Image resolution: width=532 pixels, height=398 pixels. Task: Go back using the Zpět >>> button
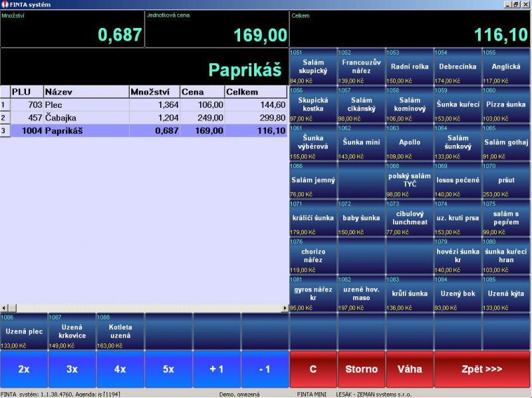pos(481,369)
